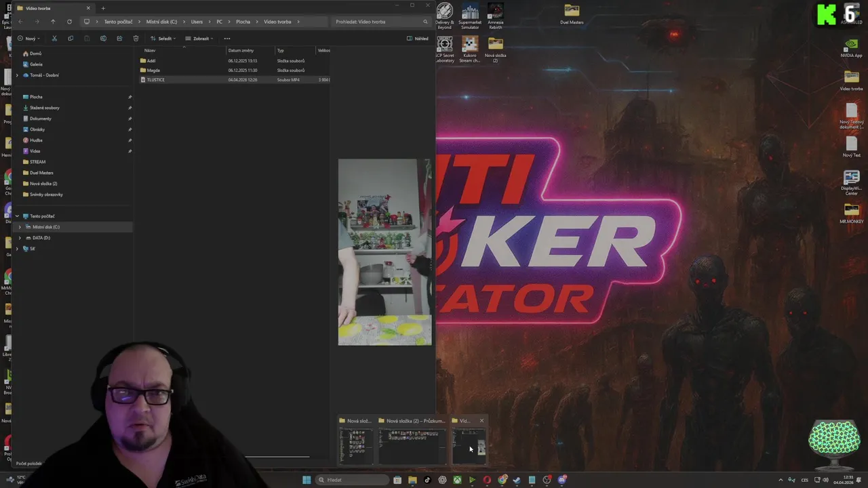Expand the Místní disk (C:) tree node

click(20, 227)
